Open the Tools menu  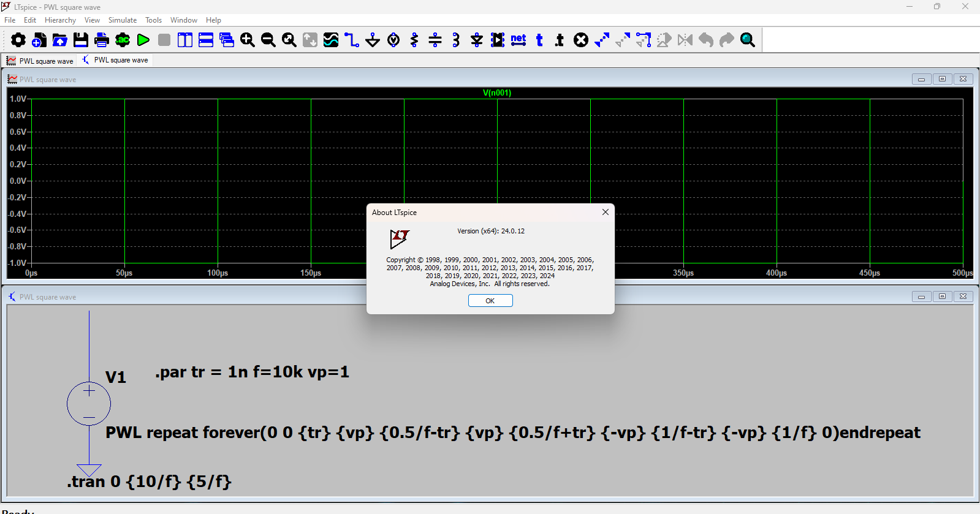(x=153, y=20)
